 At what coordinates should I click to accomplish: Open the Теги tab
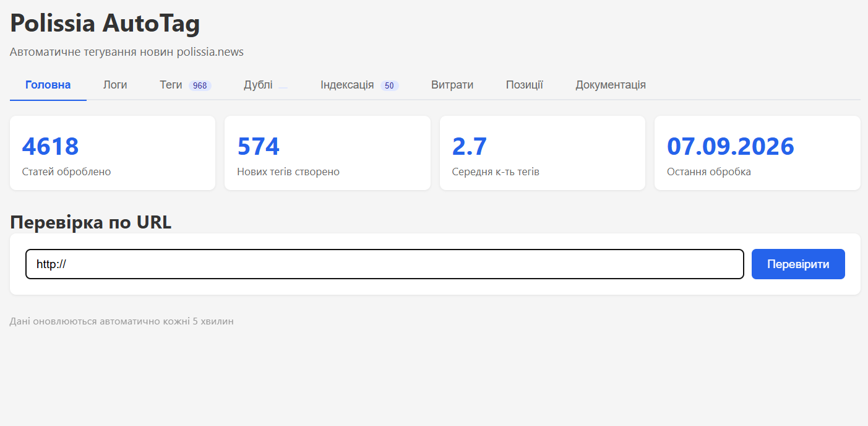click(186, 85)
